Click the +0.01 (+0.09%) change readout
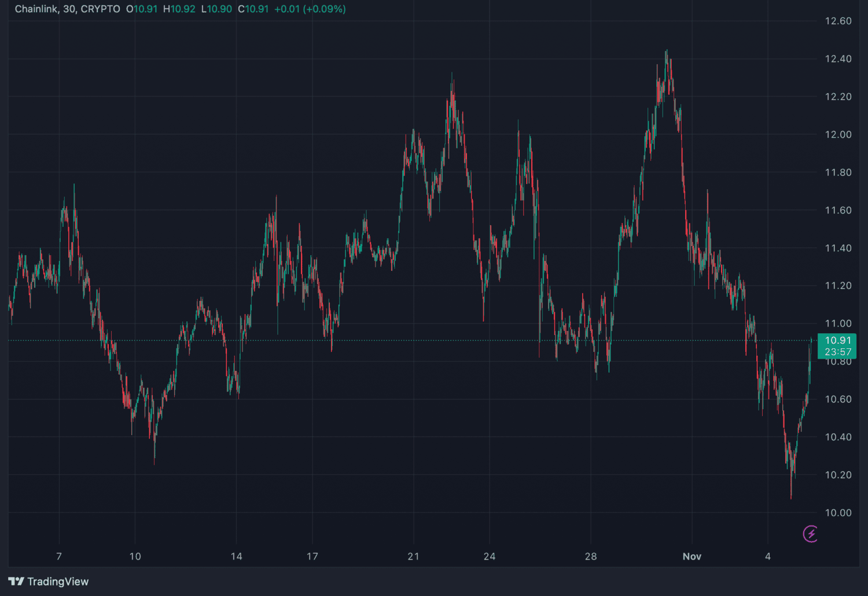The image size is (868, 596). (x=310, y=9)
